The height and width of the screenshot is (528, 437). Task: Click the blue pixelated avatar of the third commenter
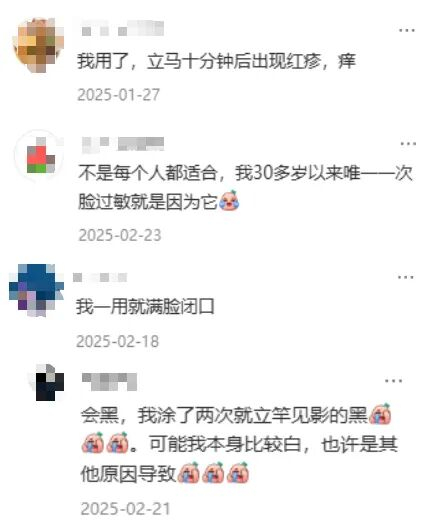click(36, 290)
